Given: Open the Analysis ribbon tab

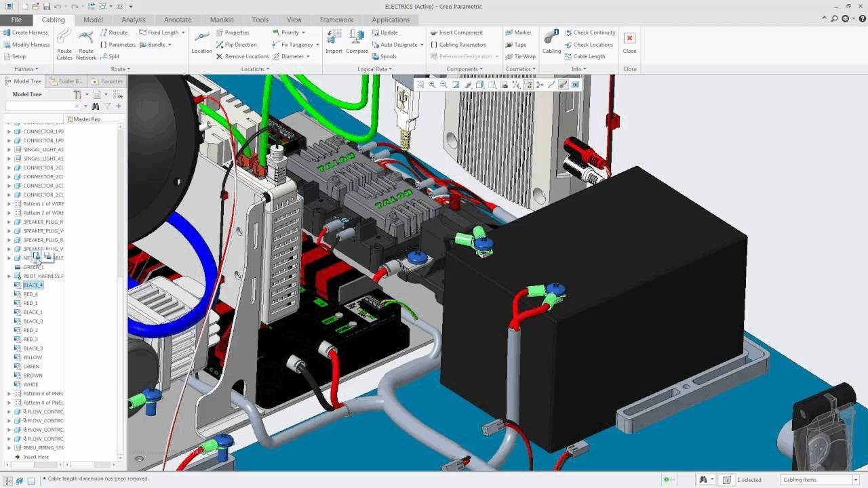Looking at the screenshot, I should [x=134, y=20].
